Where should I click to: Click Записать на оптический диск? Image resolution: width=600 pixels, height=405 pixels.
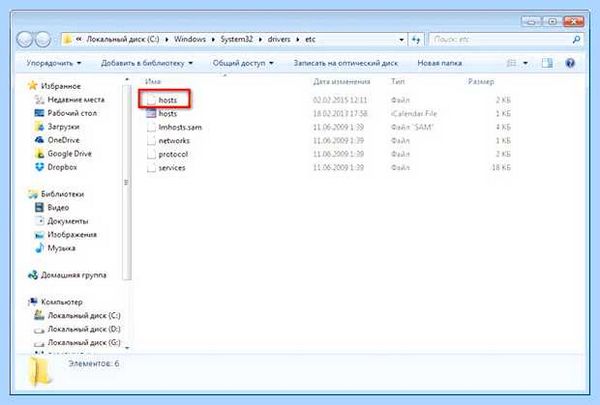coord(346,63)
